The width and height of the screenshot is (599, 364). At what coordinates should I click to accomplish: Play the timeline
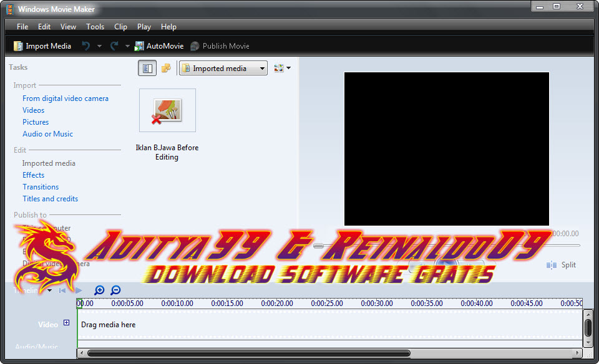[x=79, y=290]
